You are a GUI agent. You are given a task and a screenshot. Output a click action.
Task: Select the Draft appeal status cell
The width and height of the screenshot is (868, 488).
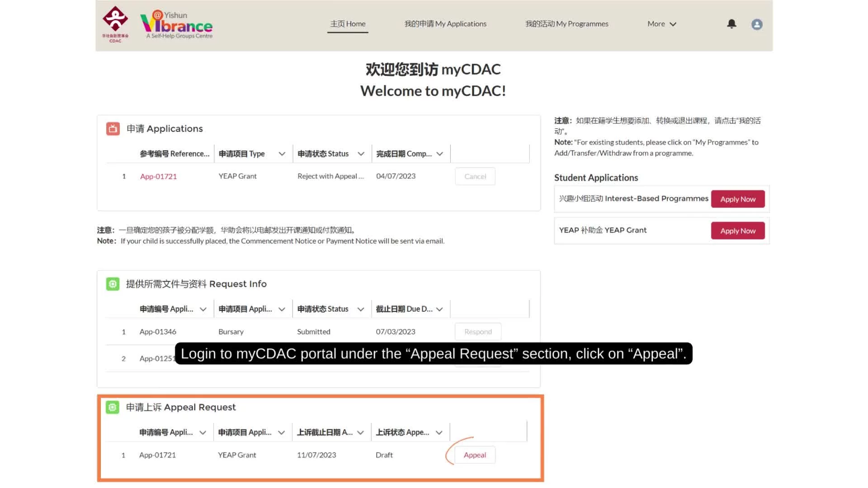pos(384,455)
